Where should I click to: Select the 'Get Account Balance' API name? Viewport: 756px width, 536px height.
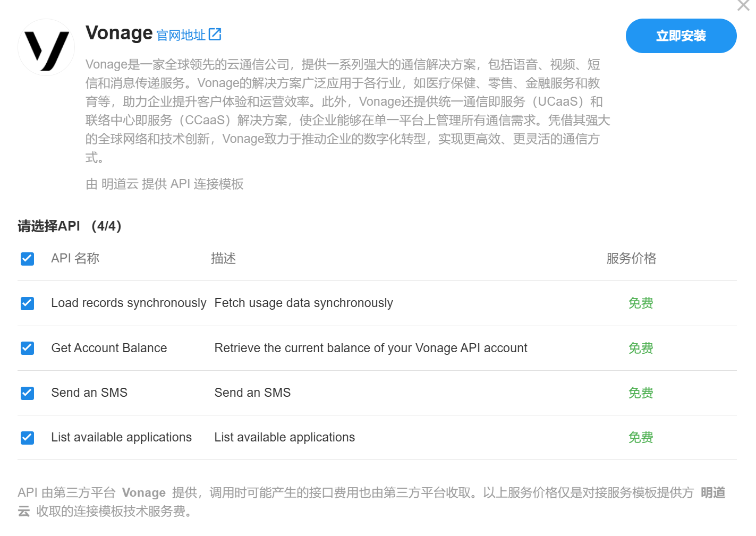109,348
